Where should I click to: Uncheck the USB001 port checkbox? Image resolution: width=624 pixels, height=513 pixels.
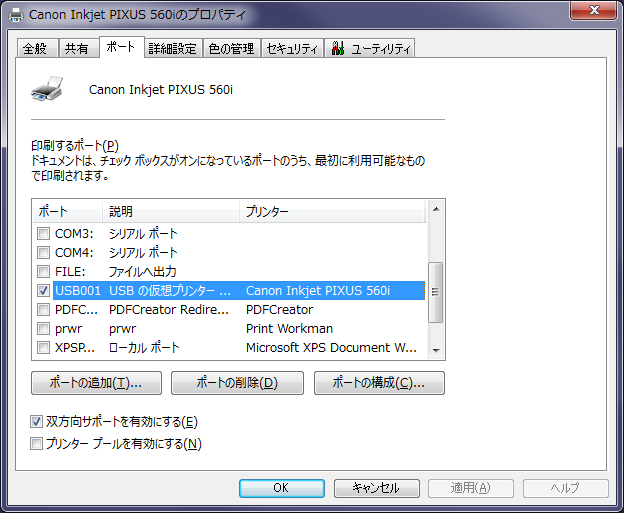click(43, 291)
